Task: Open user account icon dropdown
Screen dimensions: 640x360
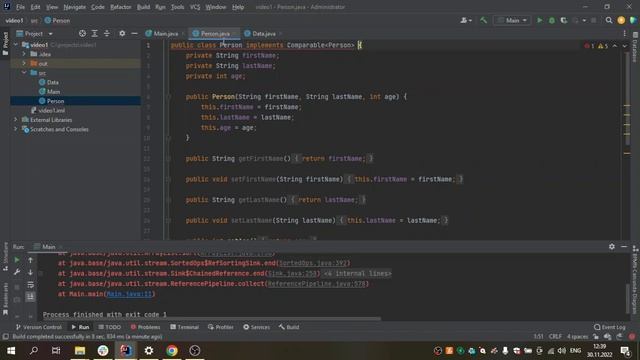Action: (466, 20)
